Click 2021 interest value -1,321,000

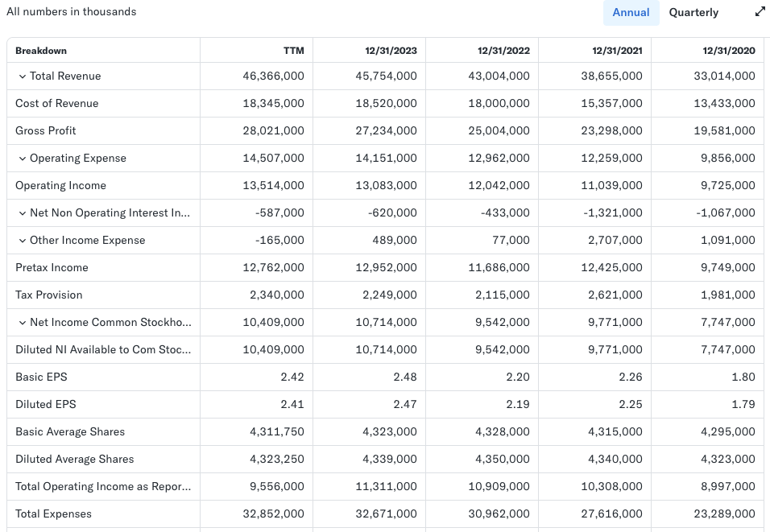[614, 213]
